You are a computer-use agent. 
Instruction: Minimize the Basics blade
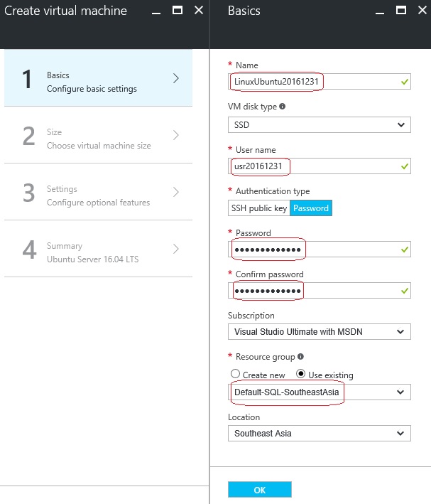(x=380, y=11)
